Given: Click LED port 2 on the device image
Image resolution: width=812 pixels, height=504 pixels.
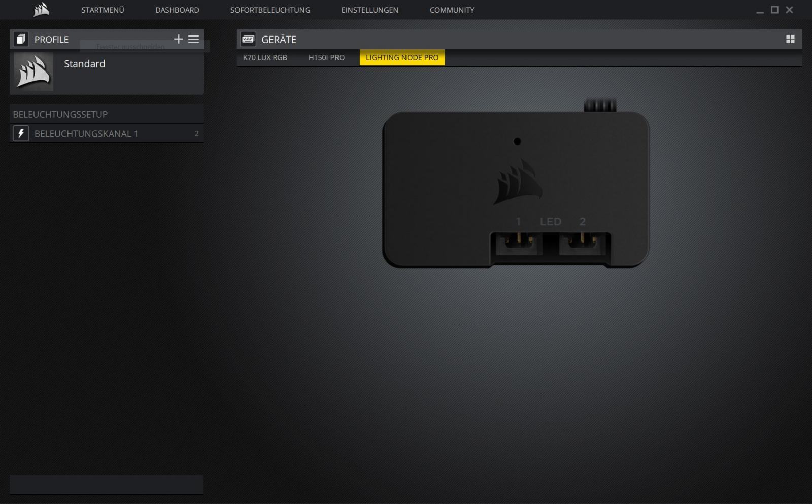Looking at the screenshot, I should click(582, 244).
